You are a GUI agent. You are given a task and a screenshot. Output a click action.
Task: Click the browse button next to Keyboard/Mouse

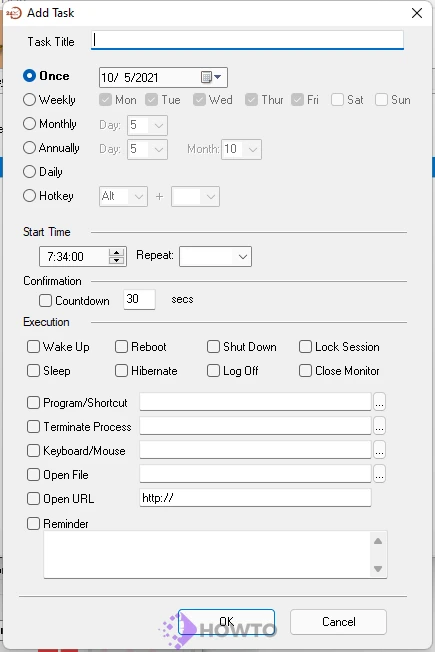(379, 450)
